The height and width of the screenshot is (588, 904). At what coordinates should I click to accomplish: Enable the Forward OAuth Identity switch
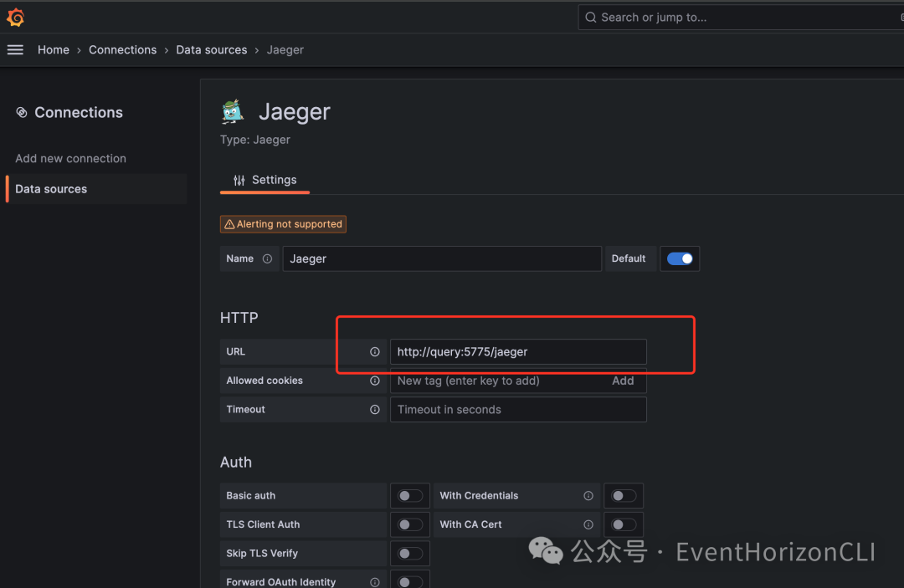[x=410, y=581]
